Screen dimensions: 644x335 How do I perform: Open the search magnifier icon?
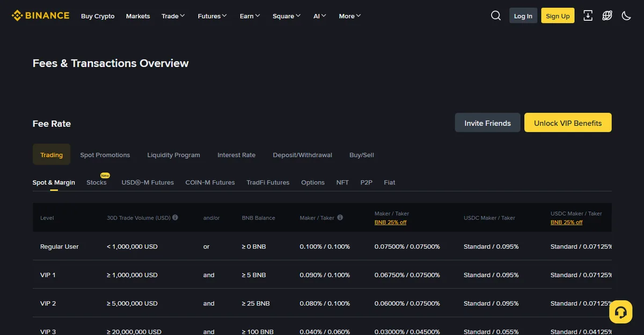click(x=496, y=16)
